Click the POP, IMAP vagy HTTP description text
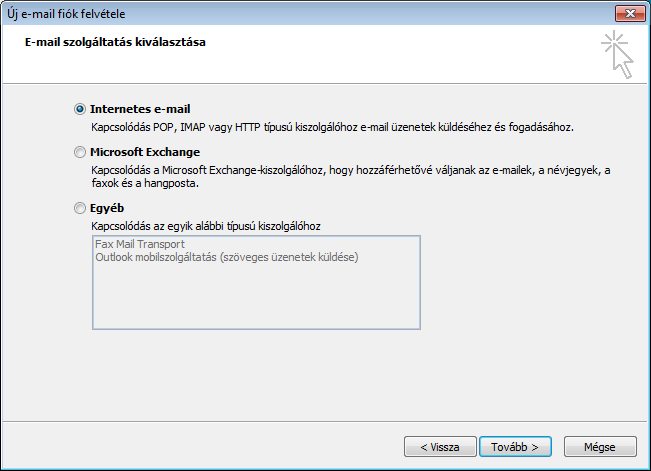Screen dimensions: 651x471 tap(332, 127)
